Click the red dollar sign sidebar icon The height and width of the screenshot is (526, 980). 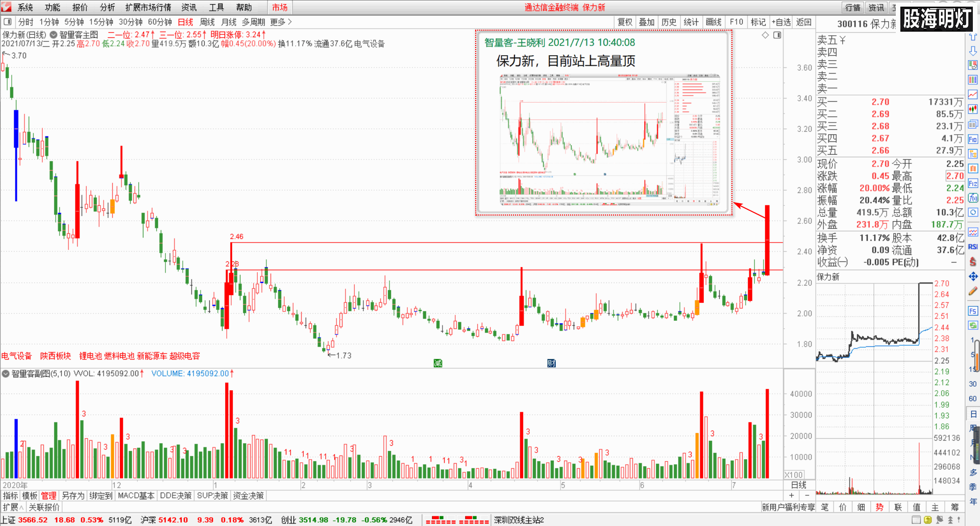pos(973,261)
